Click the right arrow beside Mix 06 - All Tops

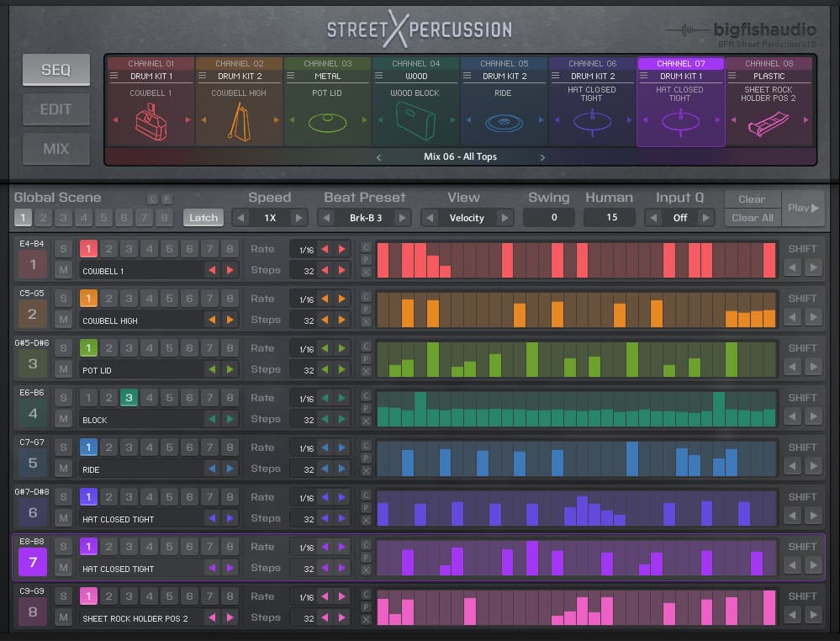click(542, 156)
